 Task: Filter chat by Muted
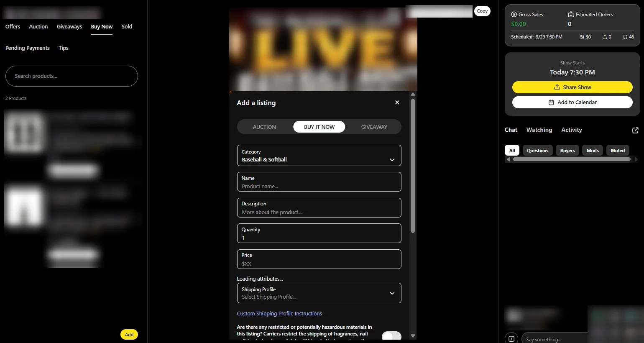618,151
